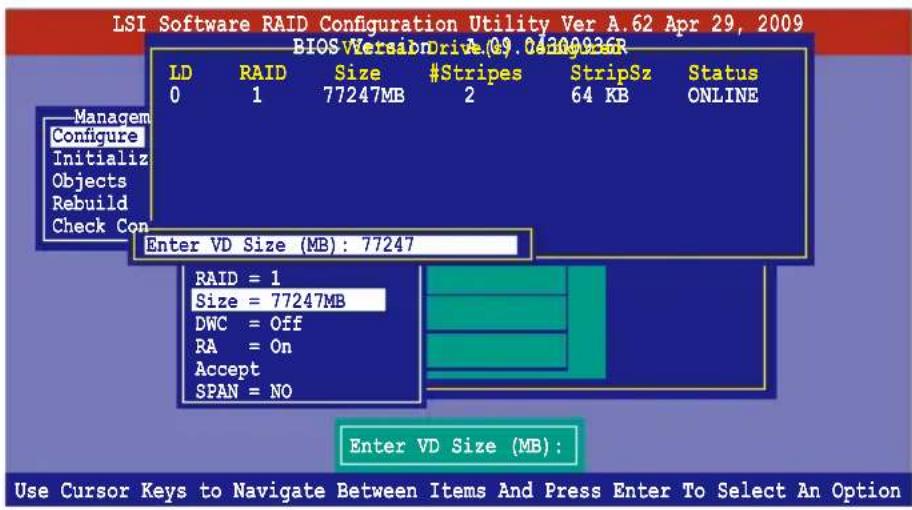The height and width of the screenshot is (510, 912).
Task: Click the StripSz column header
Action: point(611,73)
